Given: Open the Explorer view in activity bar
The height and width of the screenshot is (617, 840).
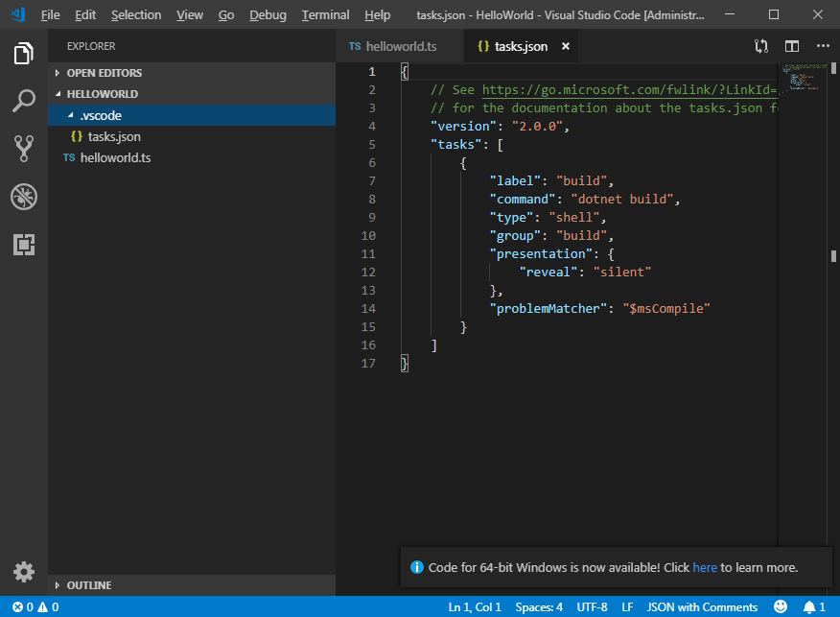Looking at the screenshot, I should [x=24, y=53].
